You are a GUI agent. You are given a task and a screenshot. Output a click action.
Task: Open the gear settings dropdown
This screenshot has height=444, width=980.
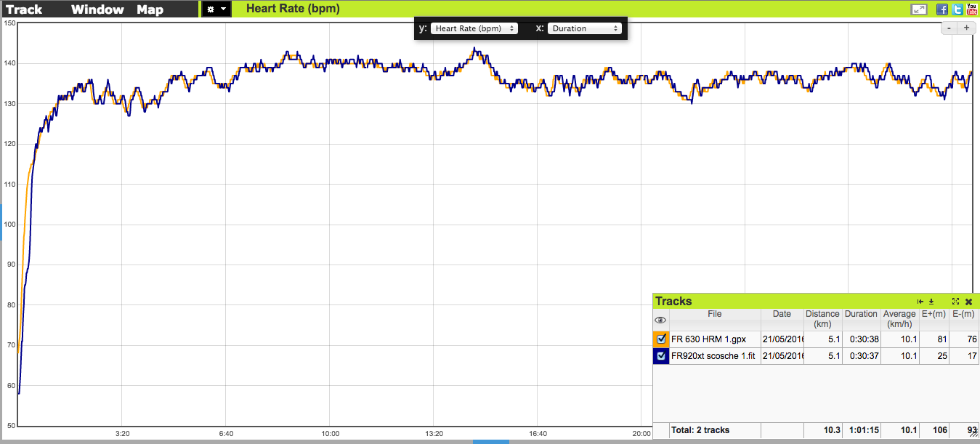[x=216, y=9]
